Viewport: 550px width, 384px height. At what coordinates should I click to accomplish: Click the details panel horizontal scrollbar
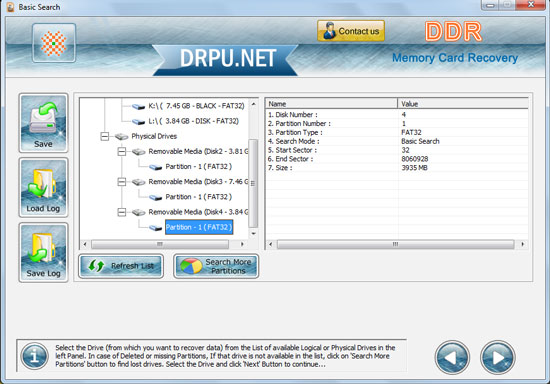[396, 244]
